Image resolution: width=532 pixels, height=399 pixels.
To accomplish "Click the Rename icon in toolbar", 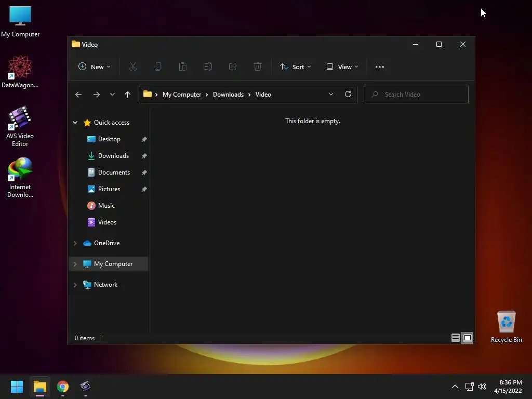I will click(208, 67).
